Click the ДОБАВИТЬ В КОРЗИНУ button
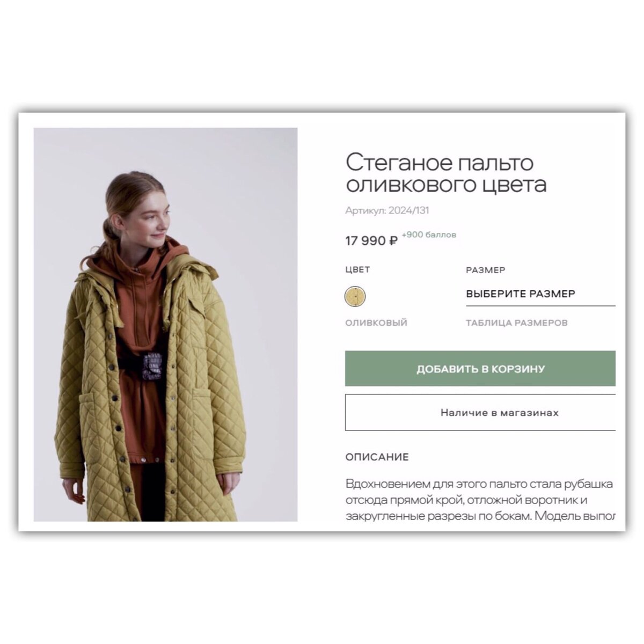Screen dimensions: 644x644 (480, 369)
